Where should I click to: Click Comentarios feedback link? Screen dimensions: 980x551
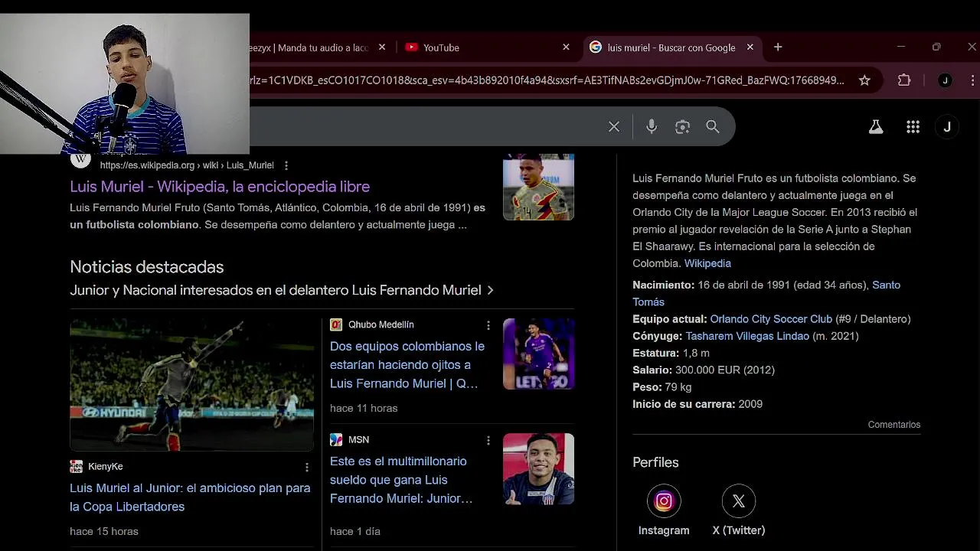tap(894, 425)
